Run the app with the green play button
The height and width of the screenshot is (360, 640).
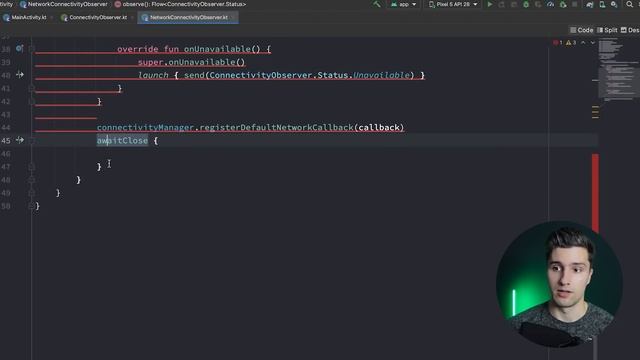tap(490, 4)
